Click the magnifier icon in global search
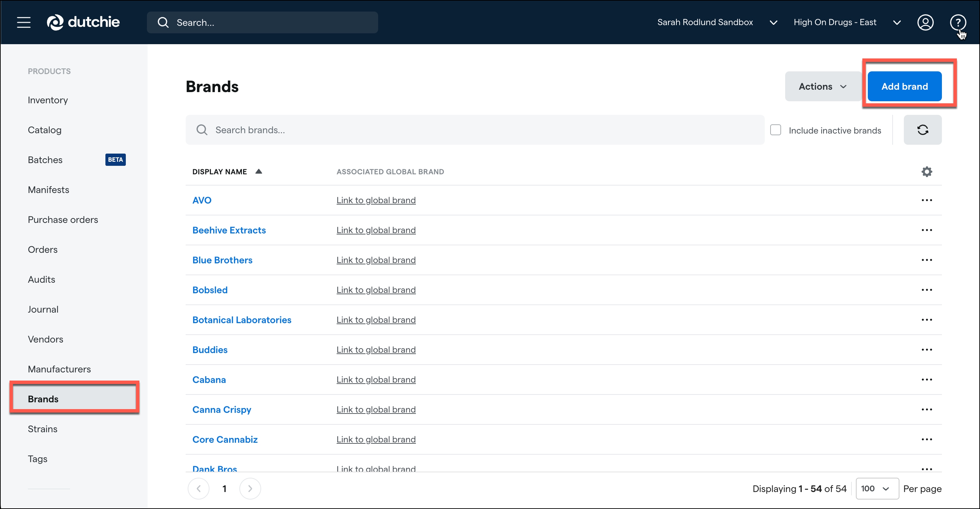The image size is (980, 509). pos(163,22)
